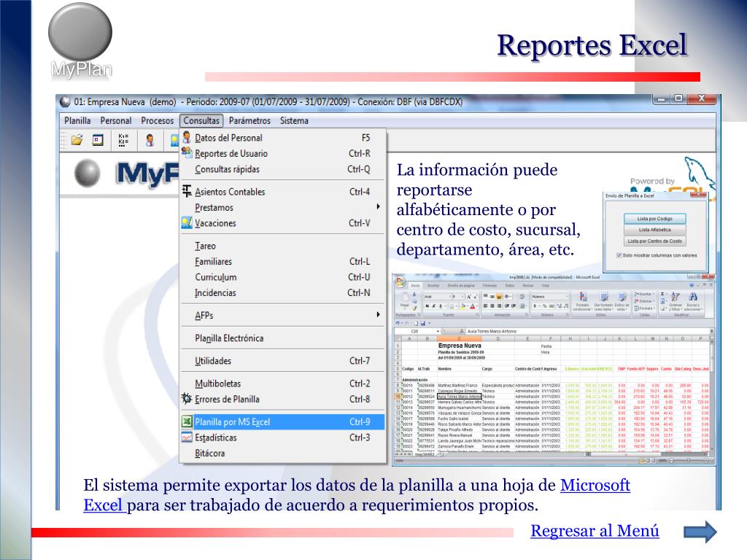Choose Curriculum menu entry
Viewport: 747px width, 560px height.
click(282, 277)
